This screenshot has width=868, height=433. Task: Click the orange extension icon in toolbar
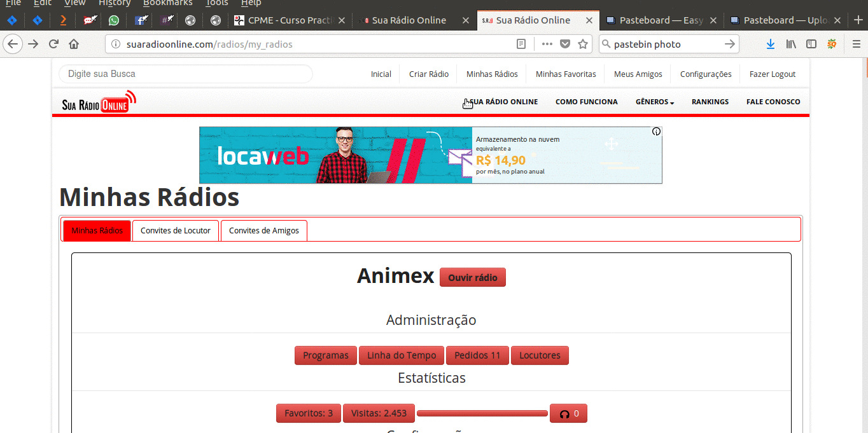click(x=832, y=44)
